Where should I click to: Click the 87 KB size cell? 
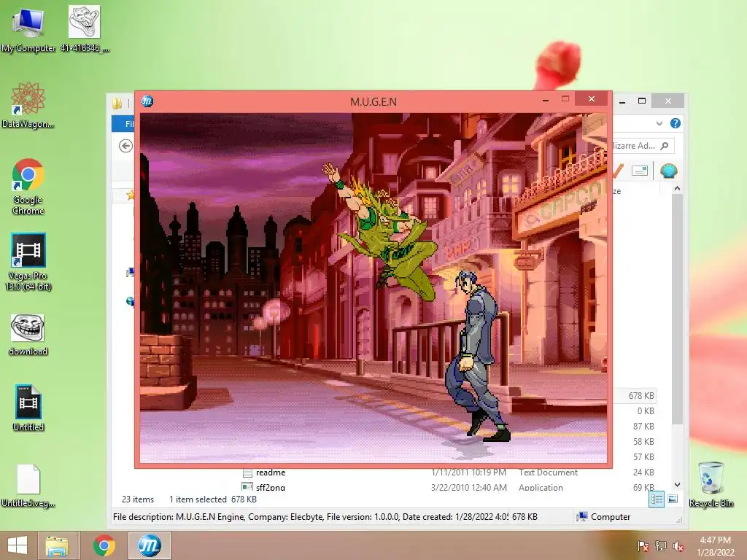(643, 426)
